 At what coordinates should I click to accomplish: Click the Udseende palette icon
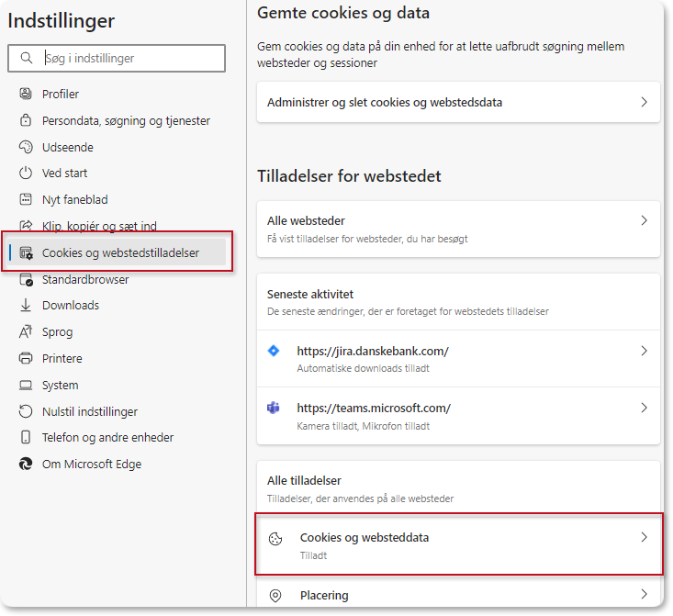coord(26,147)
